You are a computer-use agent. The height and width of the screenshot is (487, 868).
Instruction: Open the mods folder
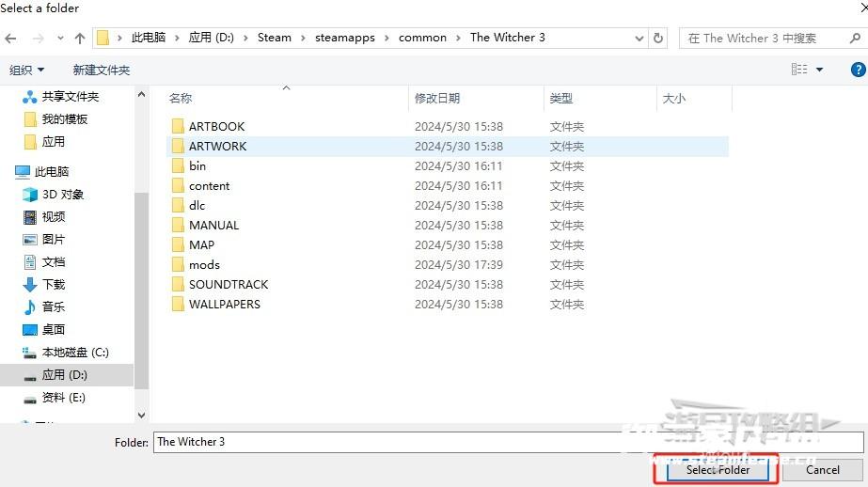(x=204, y=264)
